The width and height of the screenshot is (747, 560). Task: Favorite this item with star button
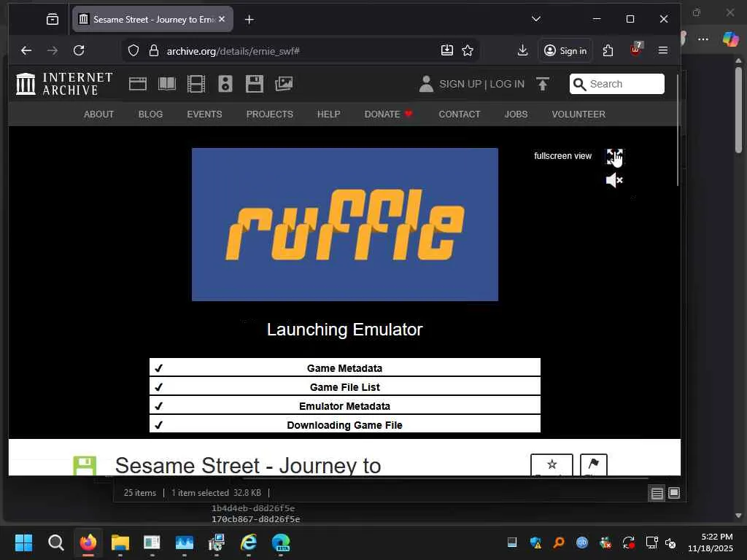(x=551, y=464)
